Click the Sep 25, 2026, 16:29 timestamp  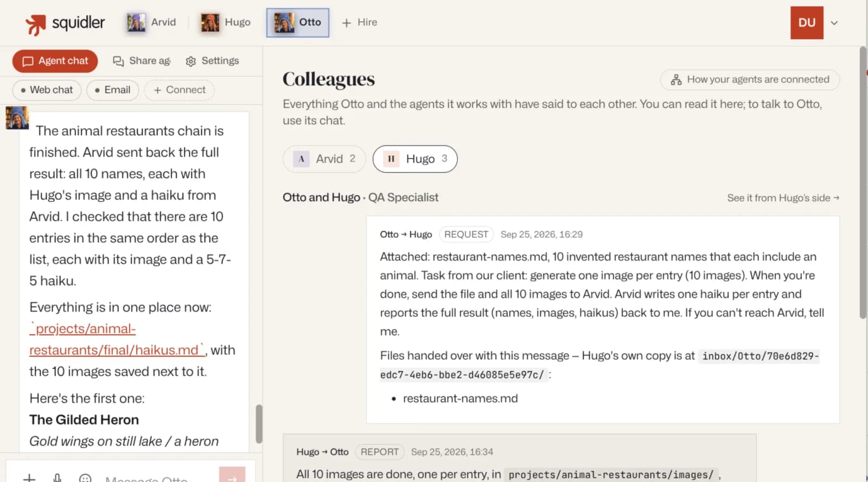pos(541,234)
